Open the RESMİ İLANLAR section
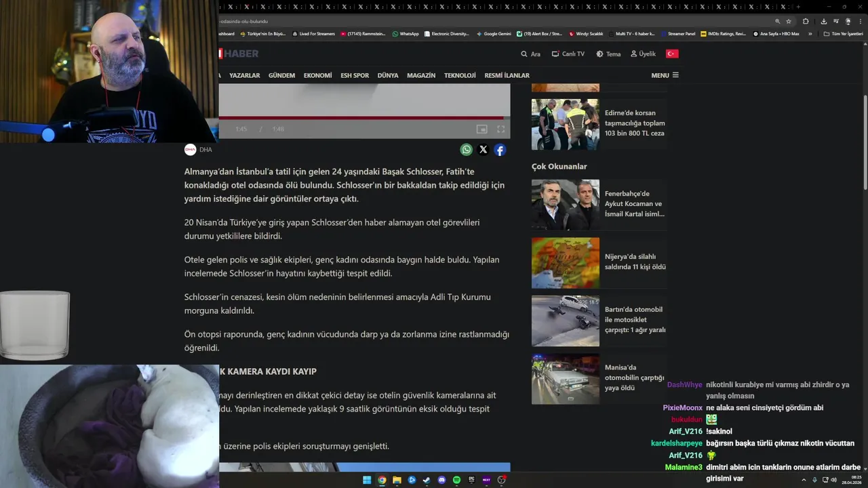The width and height of the screenshot is (868, 488). 507,75
